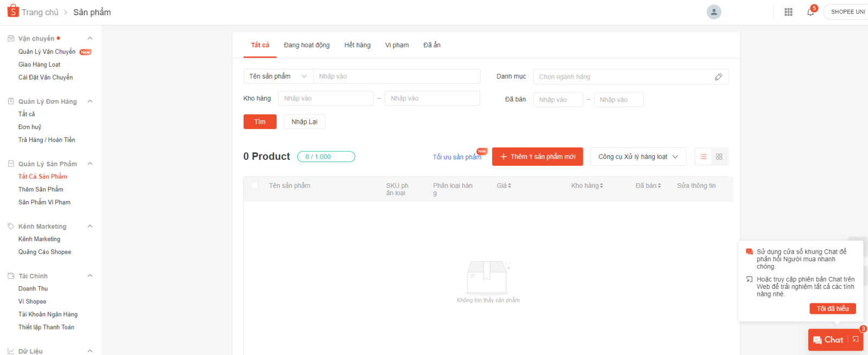868x355 pixels.
Task: Switch to the Hết hàng tab
Action: 357,45
